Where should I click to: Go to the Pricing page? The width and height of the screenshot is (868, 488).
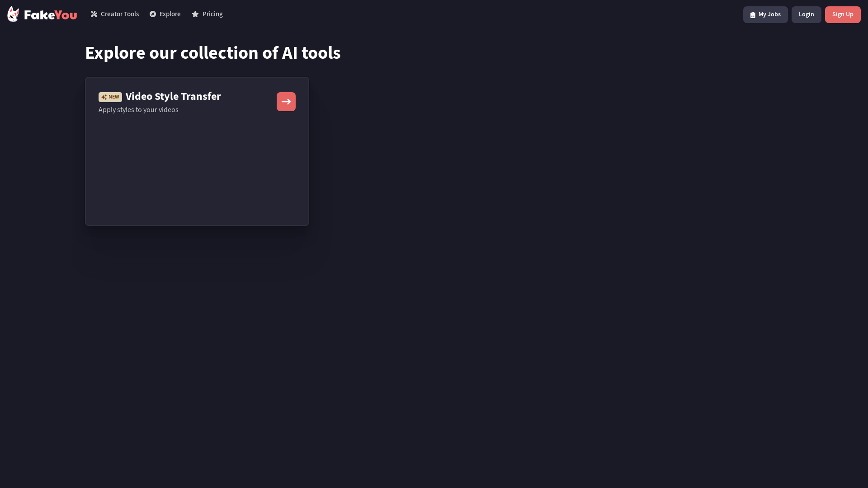point(207,14)
